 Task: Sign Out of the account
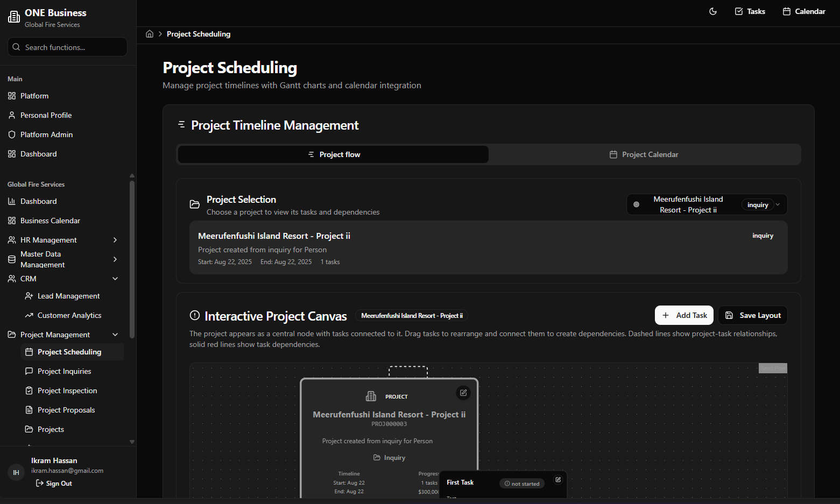click(54, 484)
